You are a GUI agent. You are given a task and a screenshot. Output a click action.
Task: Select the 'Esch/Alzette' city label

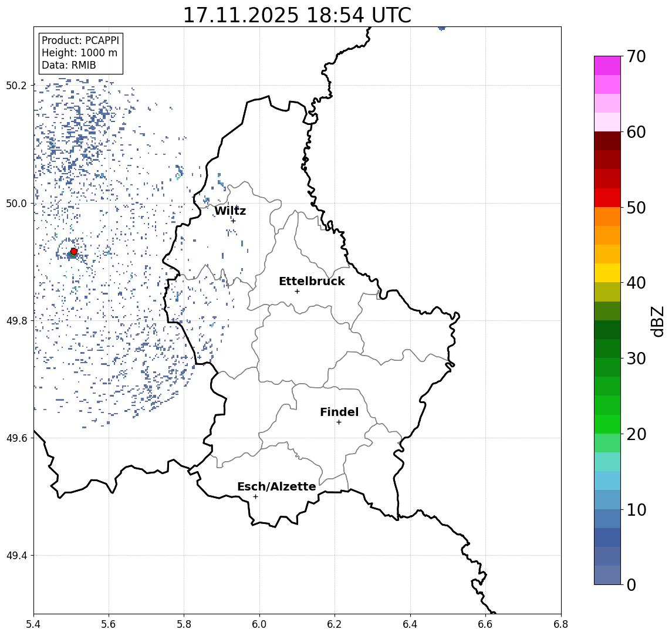click(x=276, y=486)
